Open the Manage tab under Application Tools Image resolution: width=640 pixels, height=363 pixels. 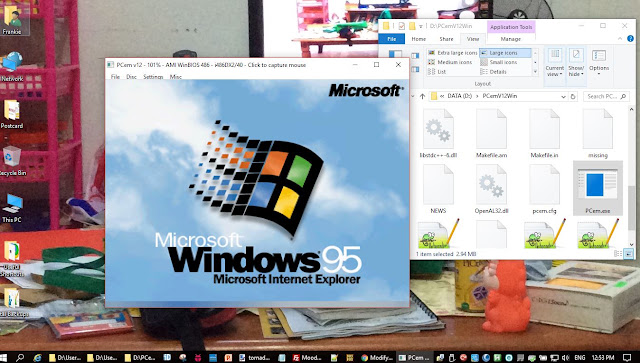[511, 39]
